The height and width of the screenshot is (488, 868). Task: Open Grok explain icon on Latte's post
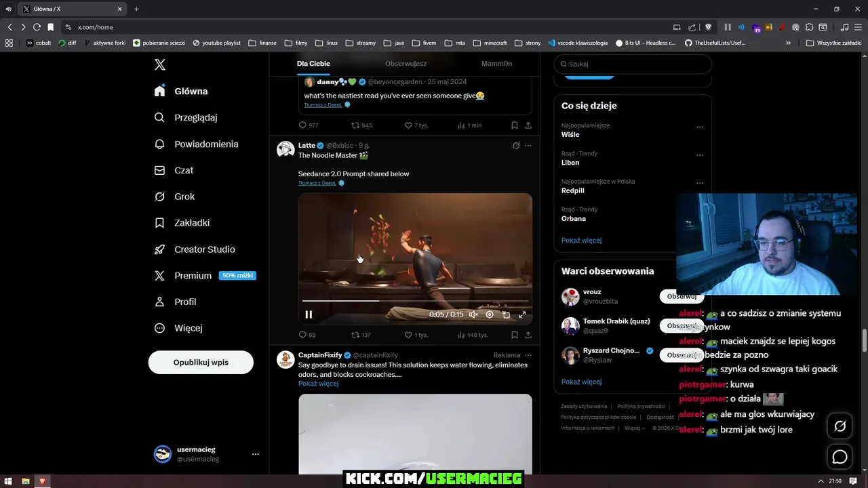point(516,146)
